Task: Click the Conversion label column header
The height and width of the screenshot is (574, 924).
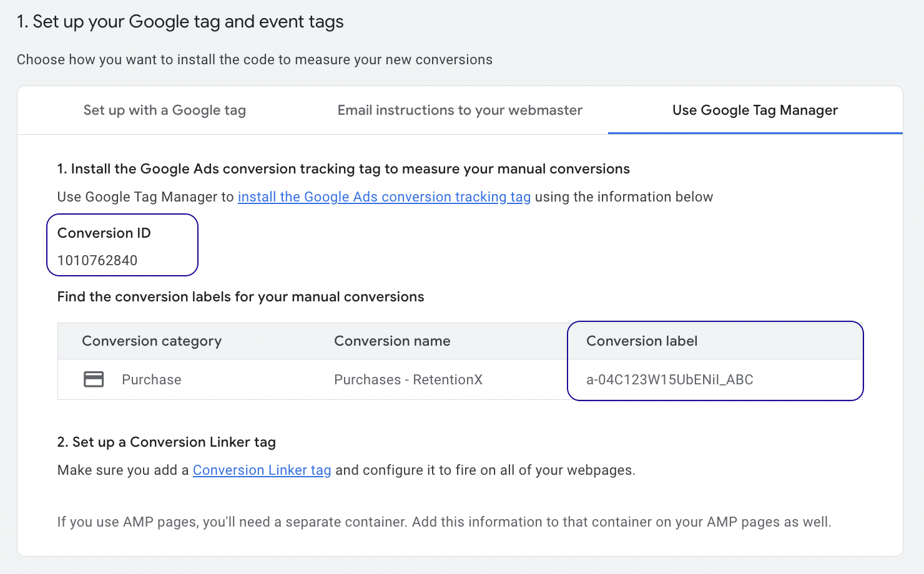Action: tap(642, 341)
